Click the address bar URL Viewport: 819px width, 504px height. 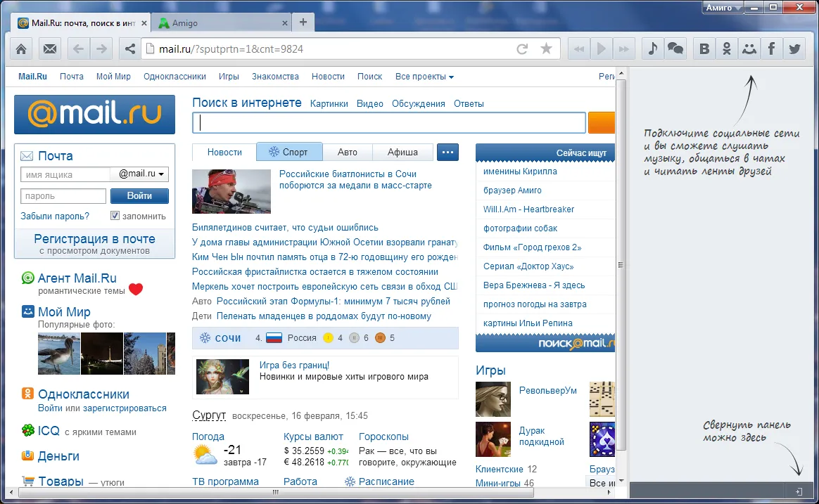coord(231,49)
